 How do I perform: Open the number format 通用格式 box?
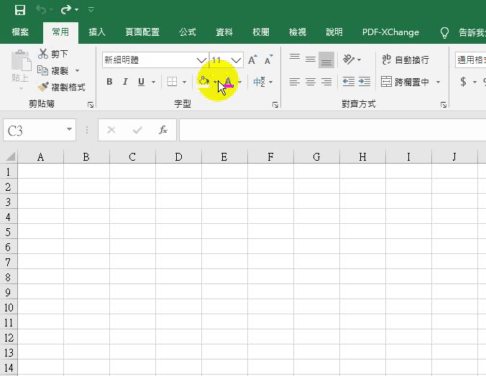[x=471, y=60]
